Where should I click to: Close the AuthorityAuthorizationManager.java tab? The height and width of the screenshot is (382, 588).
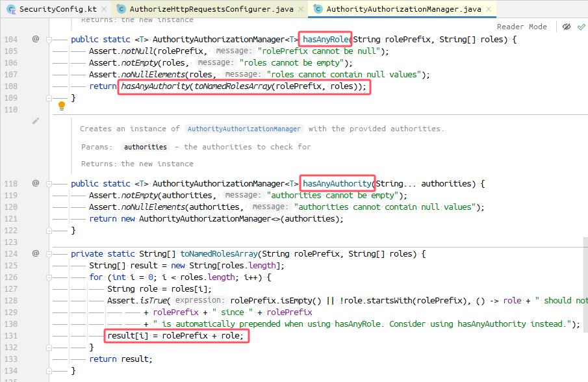pyautogui.click(x=488, y=9)
